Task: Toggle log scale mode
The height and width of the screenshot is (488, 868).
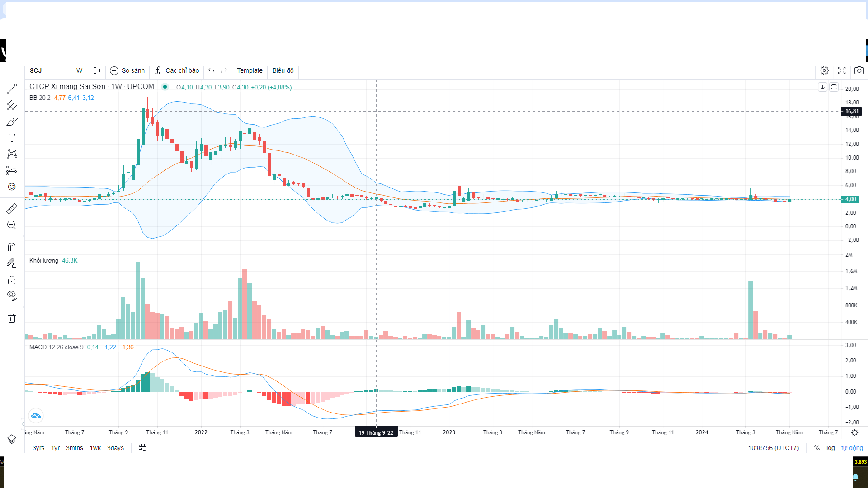Action: (x=830, y=448)
